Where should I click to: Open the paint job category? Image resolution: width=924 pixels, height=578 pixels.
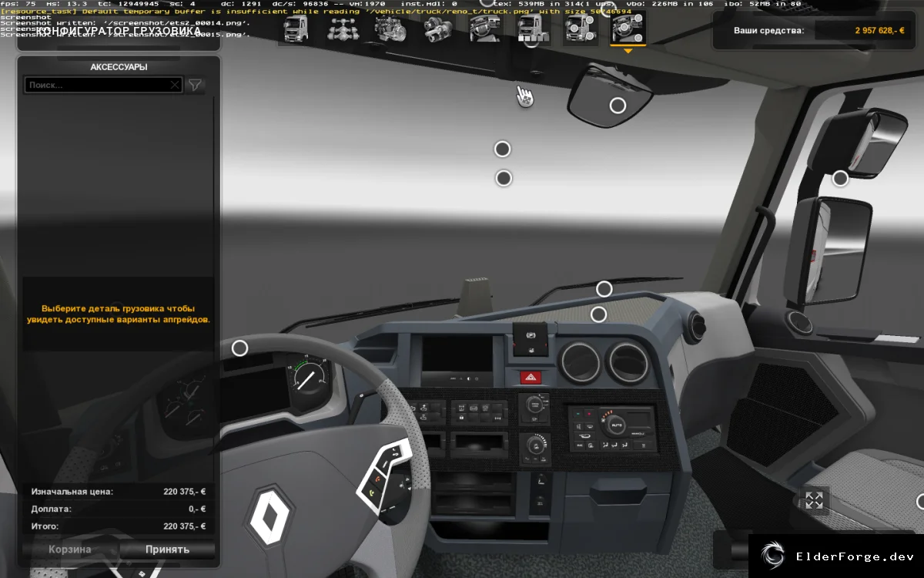534,29
